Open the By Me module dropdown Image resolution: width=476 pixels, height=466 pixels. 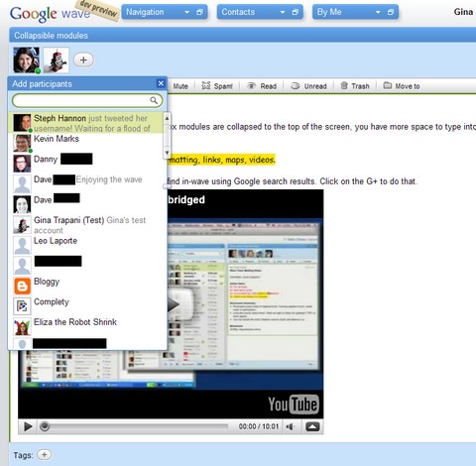[x=378, y=12]
